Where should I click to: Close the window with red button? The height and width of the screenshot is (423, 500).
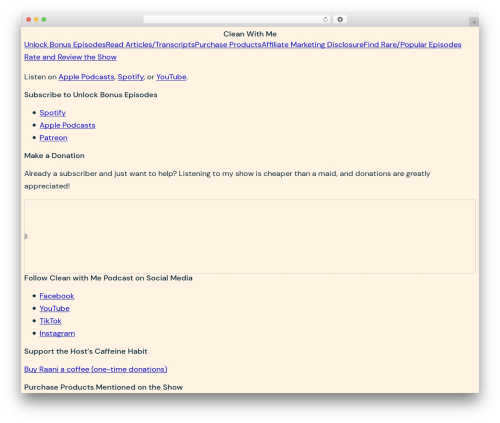pos(29,19)
